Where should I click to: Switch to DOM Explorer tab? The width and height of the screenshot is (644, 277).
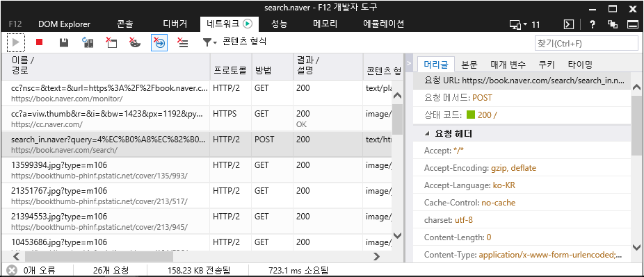[64, 24]
